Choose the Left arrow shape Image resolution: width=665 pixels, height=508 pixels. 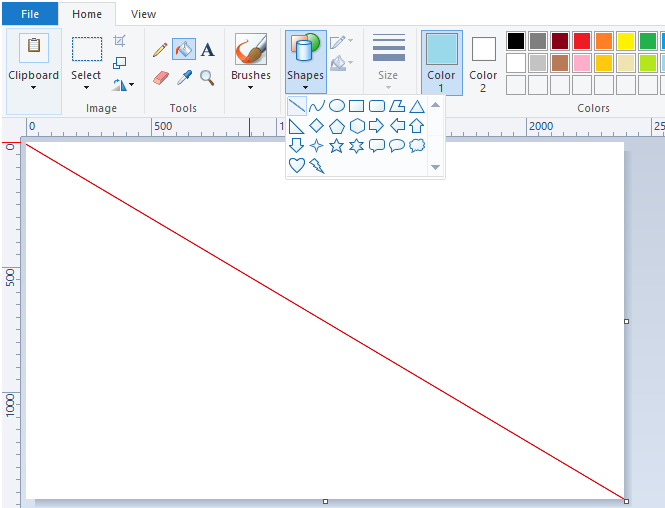(x=397, y=126)
